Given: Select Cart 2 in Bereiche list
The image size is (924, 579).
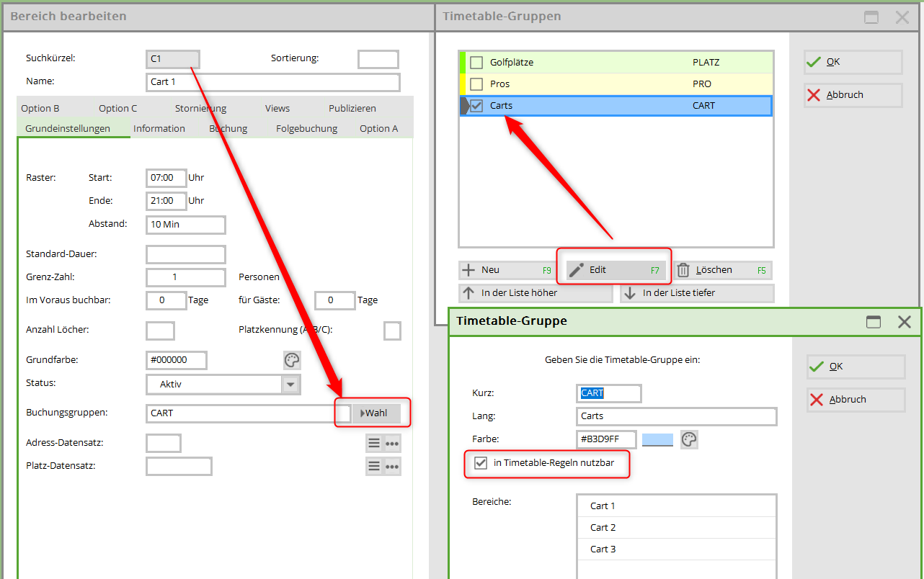Looking at the screenshot, I should point(603,528).
